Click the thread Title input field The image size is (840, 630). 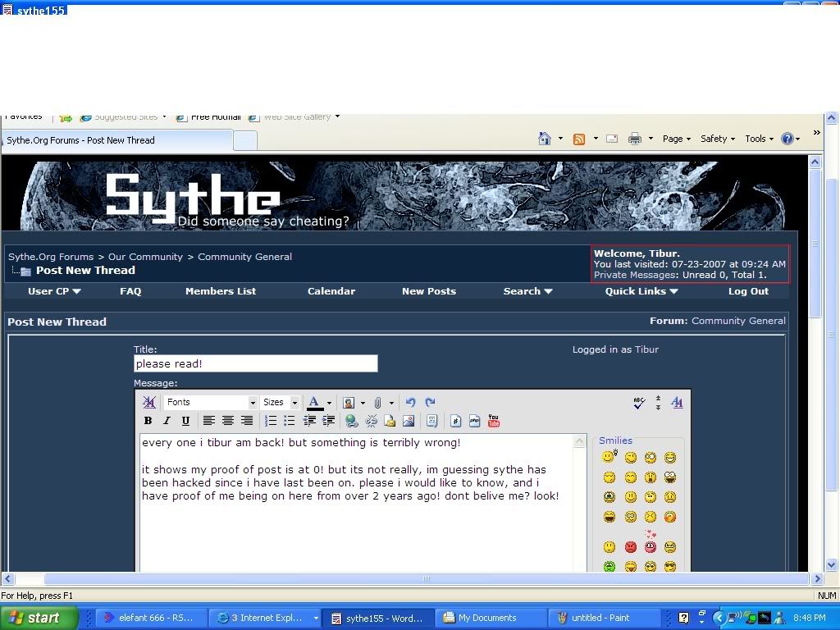pos(256,363)
